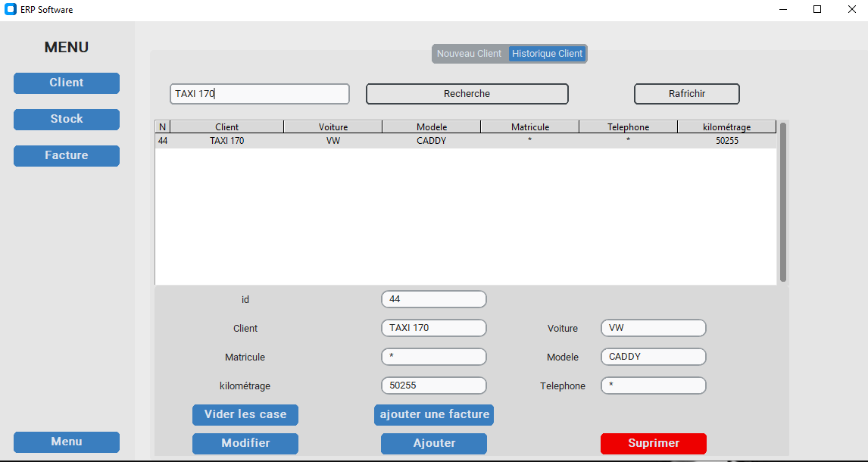868x462 pixels.
Task: Click ajouter une facture
Action: pyautogui.click(x=433, y=414)
